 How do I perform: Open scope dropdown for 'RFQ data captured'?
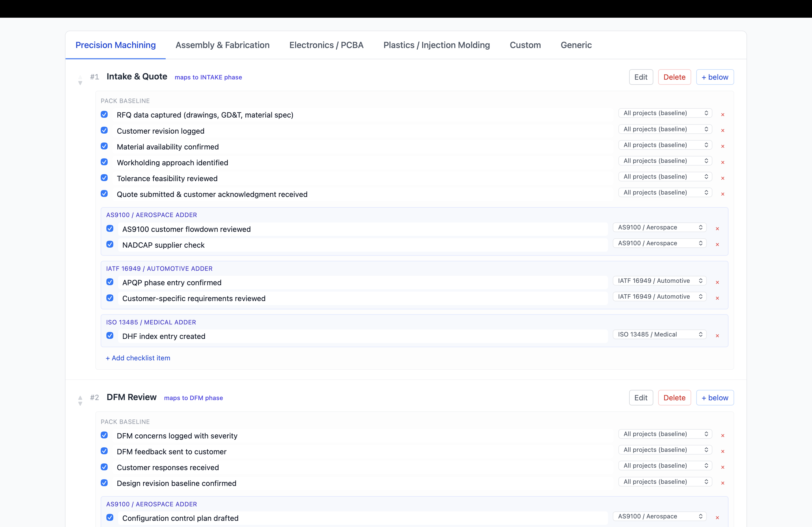(x=665, y=113)
